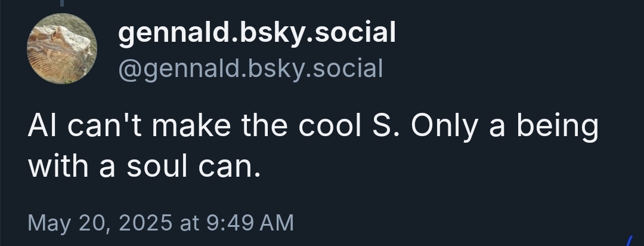644x246 pixels.
Task: Click the bold gennald.bsky.social display name
Action: (x=256, y=33)
